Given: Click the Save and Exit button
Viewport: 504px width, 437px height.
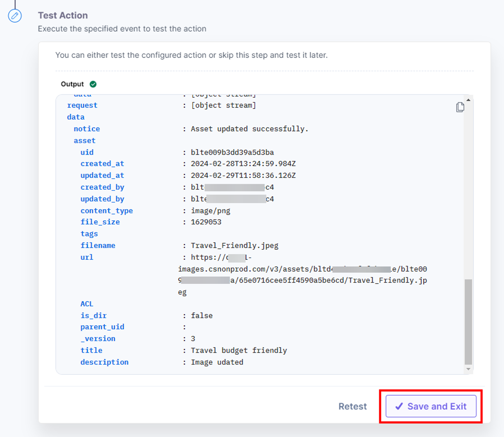Looking at the screenshot, I should (431, 406).
